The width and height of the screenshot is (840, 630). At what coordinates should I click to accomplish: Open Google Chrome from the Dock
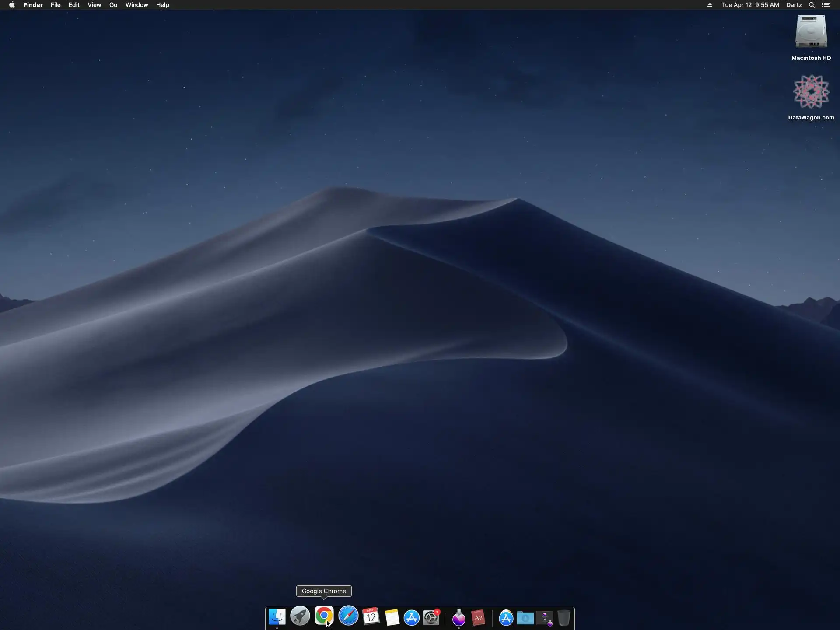click(324, 616)
